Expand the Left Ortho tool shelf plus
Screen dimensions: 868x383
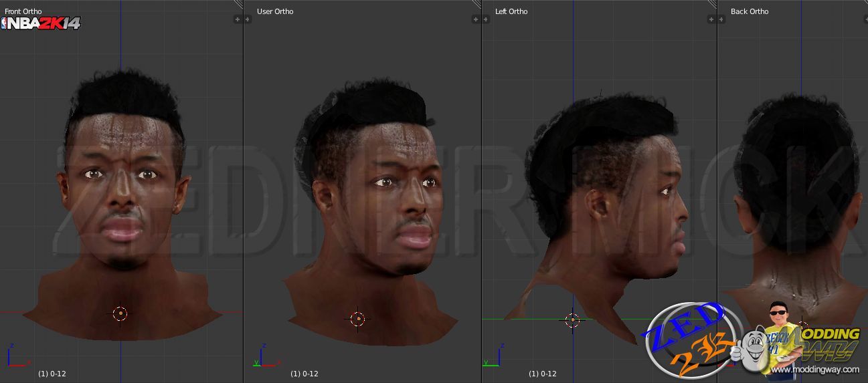point(486,19)
